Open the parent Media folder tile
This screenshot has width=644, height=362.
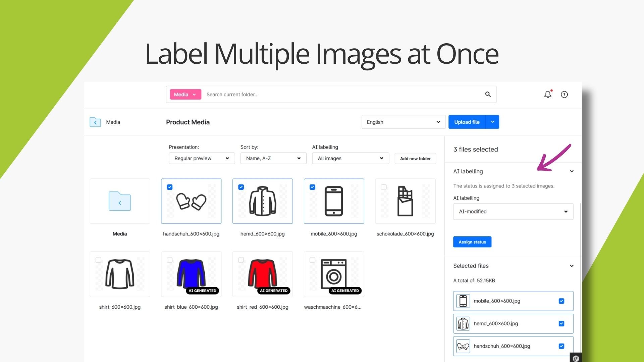point(120,201)
